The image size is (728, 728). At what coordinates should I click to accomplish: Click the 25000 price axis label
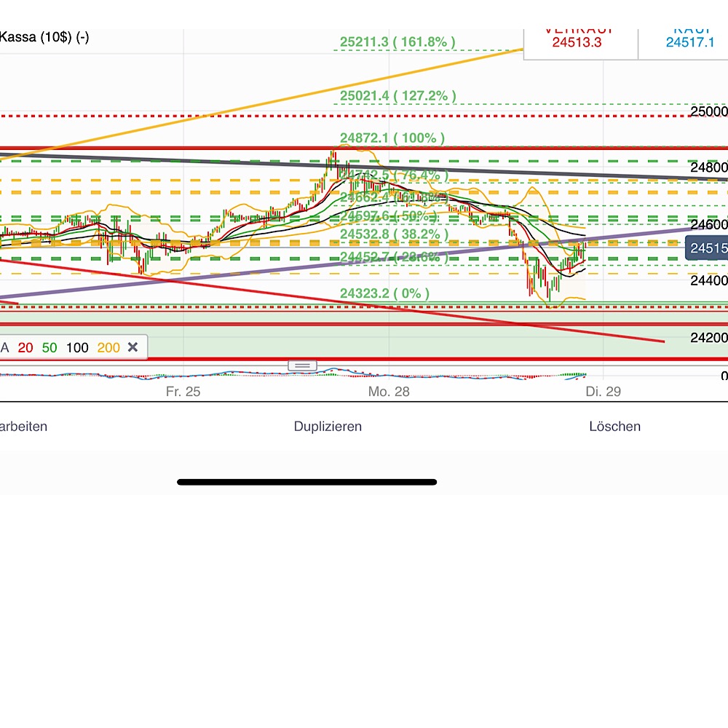(708, 111)
